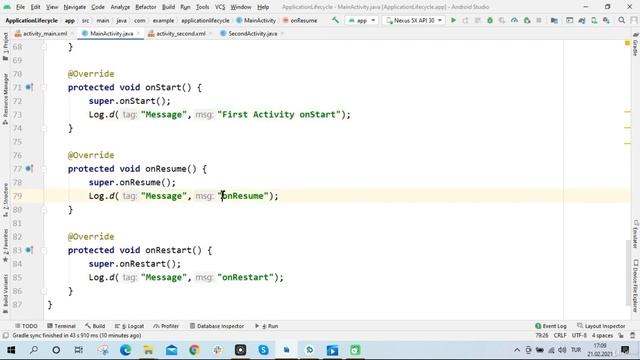Click the read-only lock icon in status bar
The image size is (640, 360).
[x=620, y=336]
